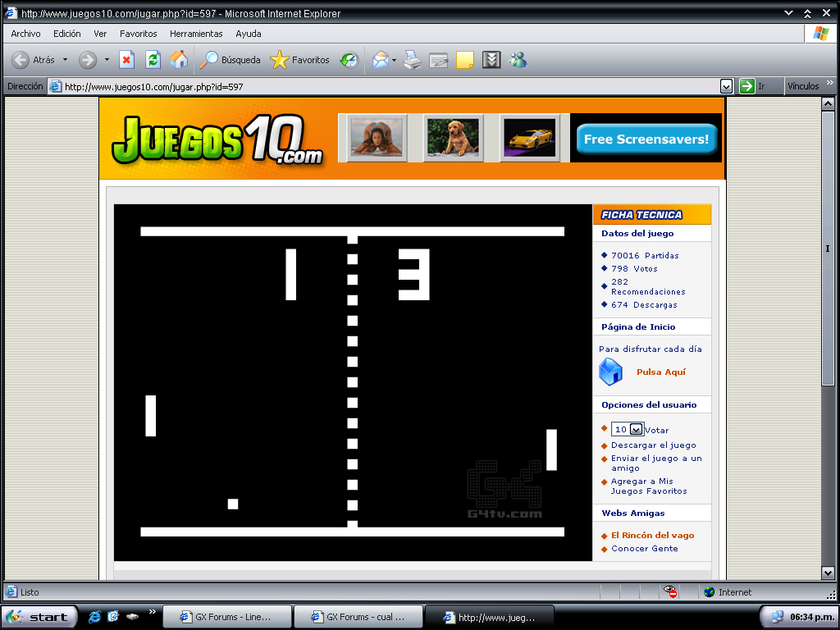Click the download arrows toolbar icon
The width and height of the screenshot is (840, 630).
[491, 60]
